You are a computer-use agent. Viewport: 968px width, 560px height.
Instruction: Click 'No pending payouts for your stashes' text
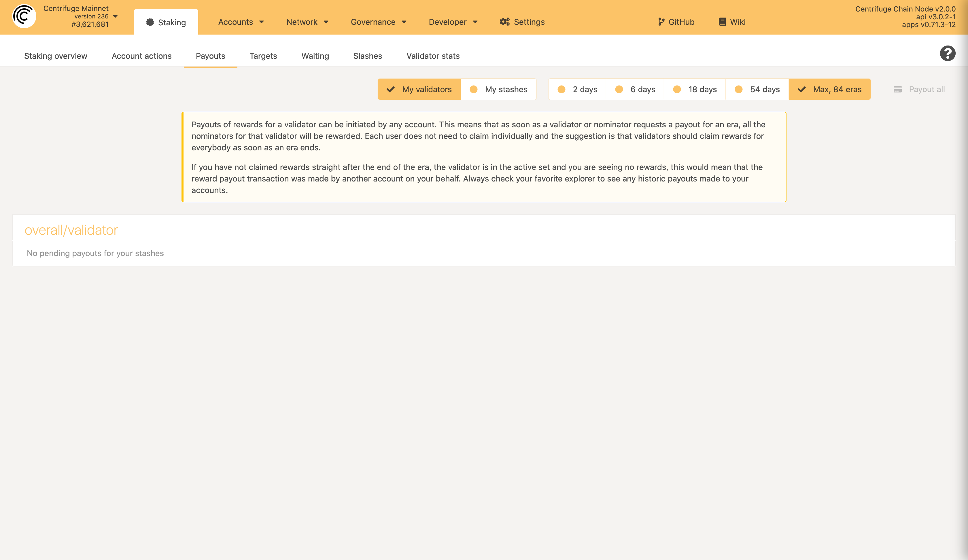[95, 253]
